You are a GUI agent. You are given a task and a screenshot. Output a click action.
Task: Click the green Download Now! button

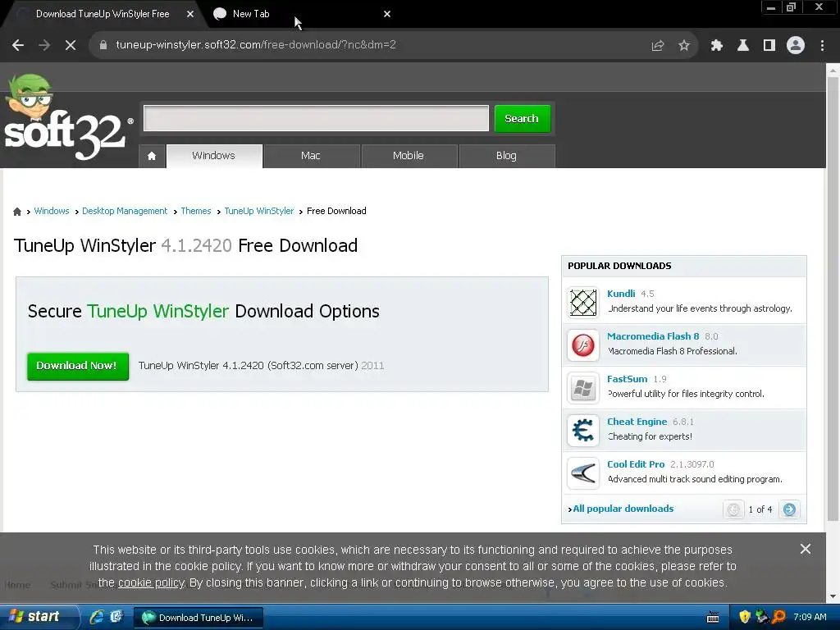point(78,367)
